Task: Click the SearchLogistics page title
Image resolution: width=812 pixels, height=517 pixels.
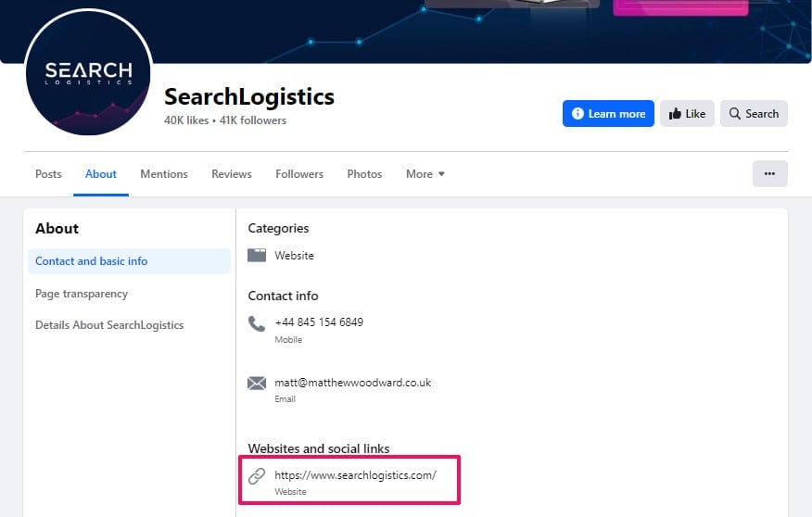Action: (249, 96)
